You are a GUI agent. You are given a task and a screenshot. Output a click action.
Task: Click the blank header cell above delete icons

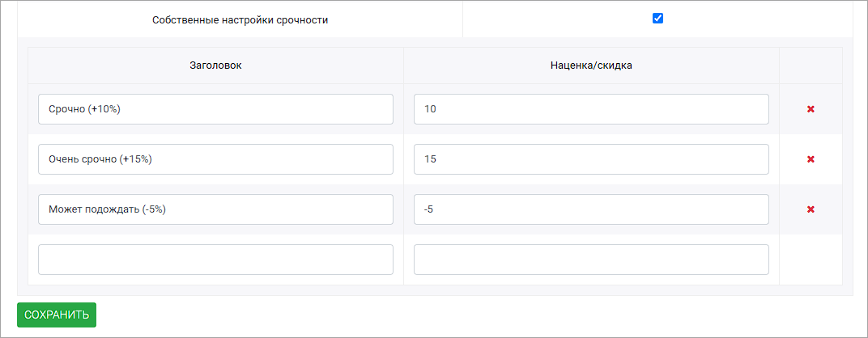pos(811,65)
